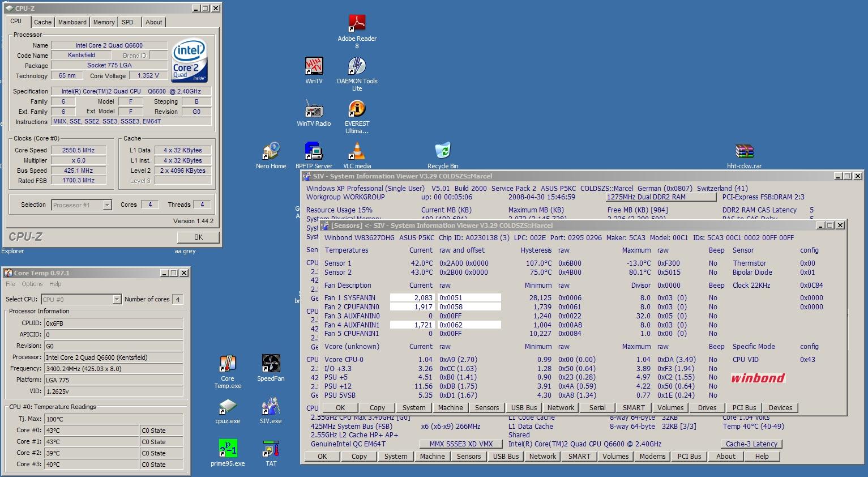868x477 pixels.
Task: Click Drives button in Sensors window
Action: [x=707, y=407]
